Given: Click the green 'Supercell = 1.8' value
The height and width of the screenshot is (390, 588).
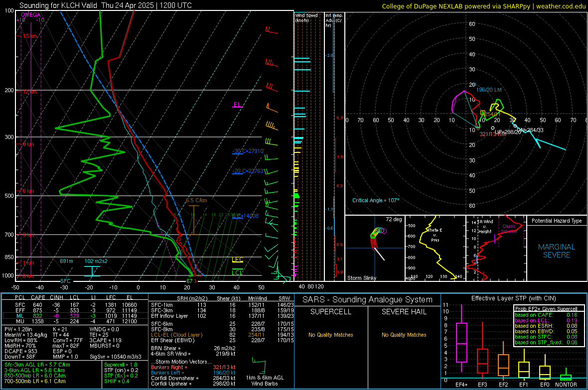Looking at the screenshot, I should click(121, 365).
